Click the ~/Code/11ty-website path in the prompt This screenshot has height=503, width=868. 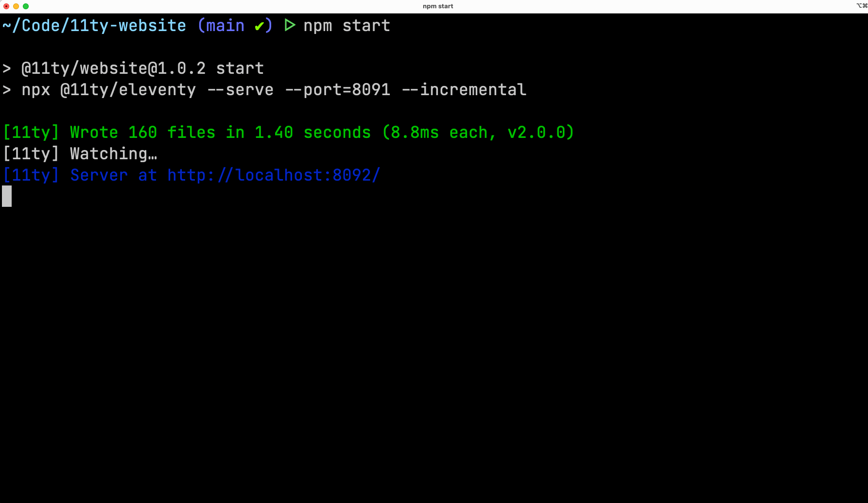coord(94,26)
